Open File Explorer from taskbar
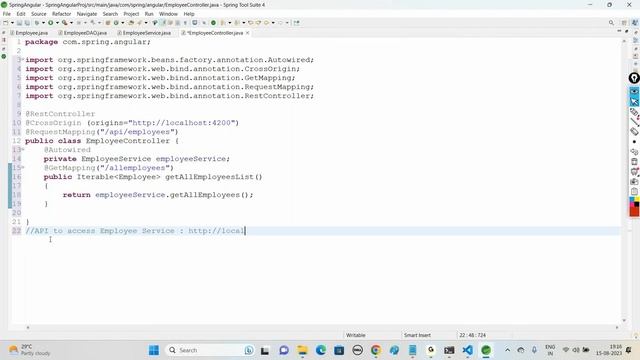The width and height of the screenshot is (640, 360). click(302, 350)
